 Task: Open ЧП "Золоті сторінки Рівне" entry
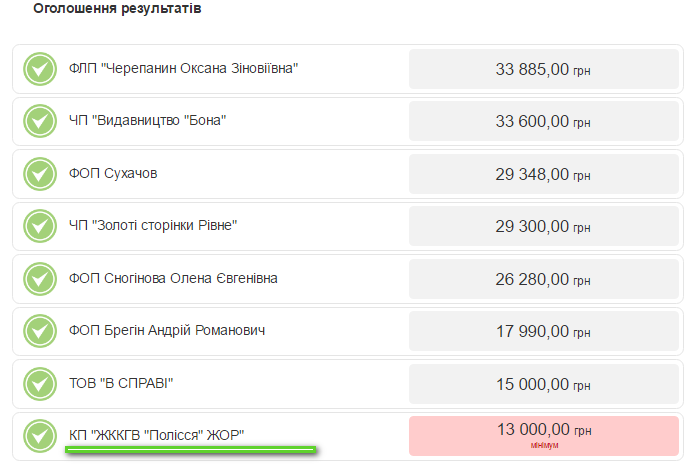[x=153, y=226]
